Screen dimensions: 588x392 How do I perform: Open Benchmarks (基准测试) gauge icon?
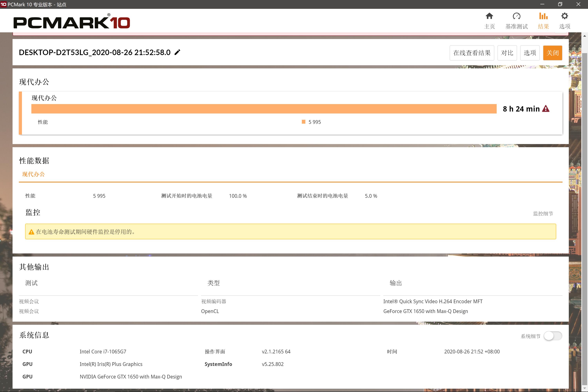[516, 16]
